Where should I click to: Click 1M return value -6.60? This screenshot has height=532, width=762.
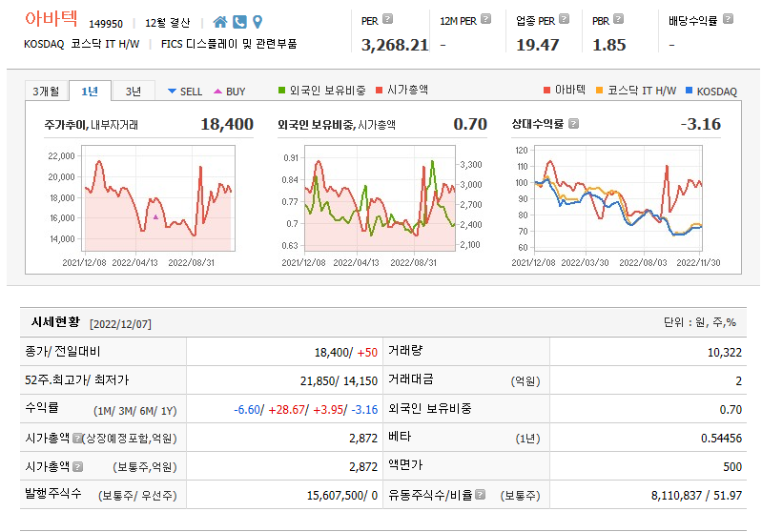click(247, 410)
